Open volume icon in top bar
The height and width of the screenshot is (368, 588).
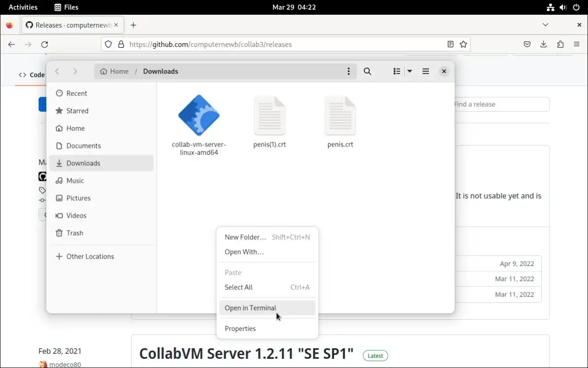[x=563, y=7]
